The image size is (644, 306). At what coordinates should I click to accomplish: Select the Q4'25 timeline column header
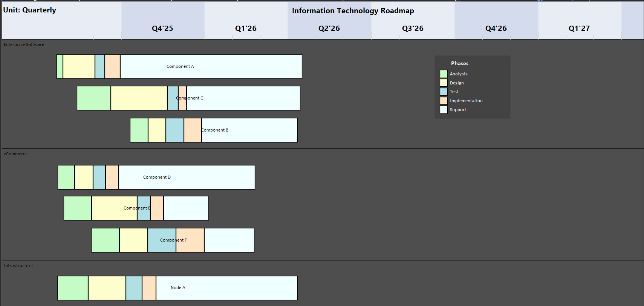point(162,29)
